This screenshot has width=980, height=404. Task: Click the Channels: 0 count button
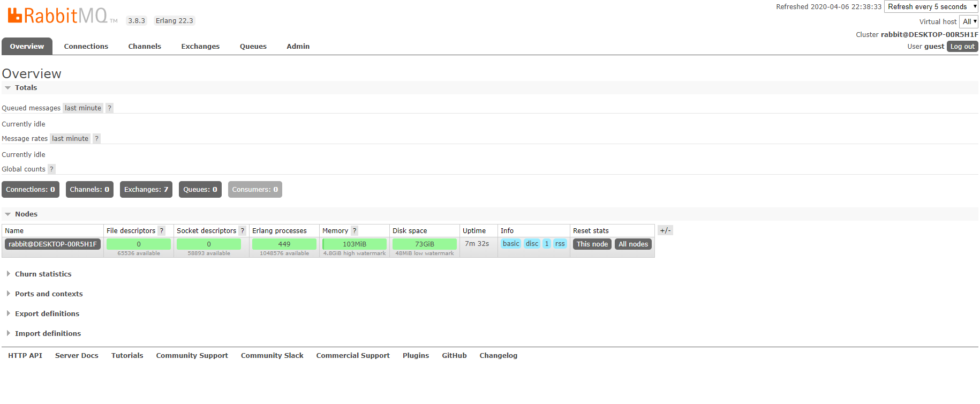(89, 190)
